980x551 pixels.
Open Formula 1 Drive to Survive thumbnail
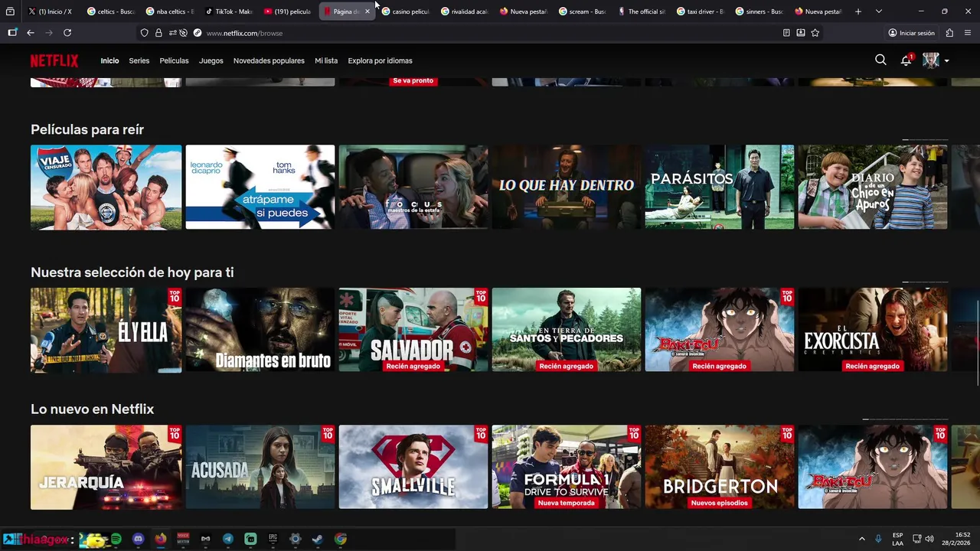pyautogui.click(x=567, y=467)
